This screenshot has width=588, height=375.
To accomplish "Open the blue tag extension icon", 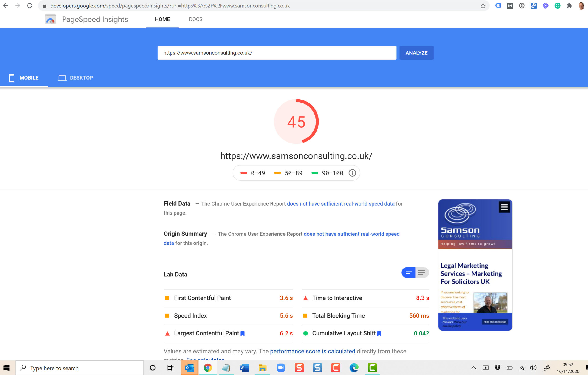I will (498, 6).
